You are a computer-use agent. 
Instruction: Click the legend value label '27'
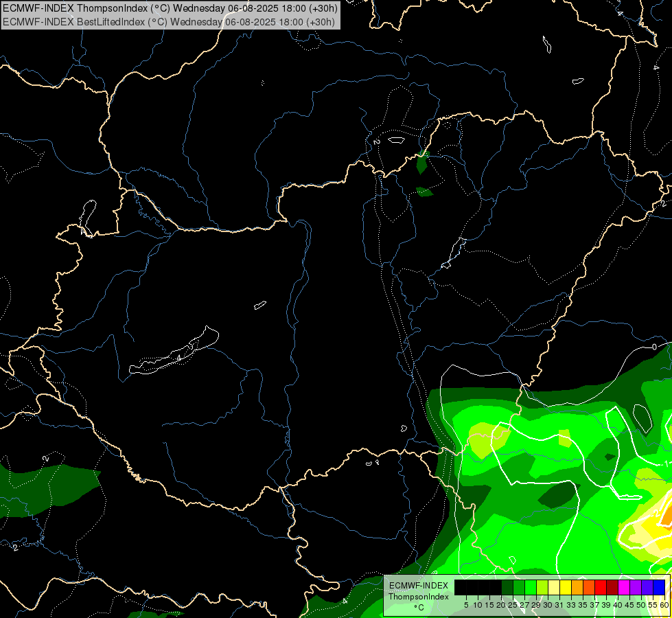pos(524,605)
